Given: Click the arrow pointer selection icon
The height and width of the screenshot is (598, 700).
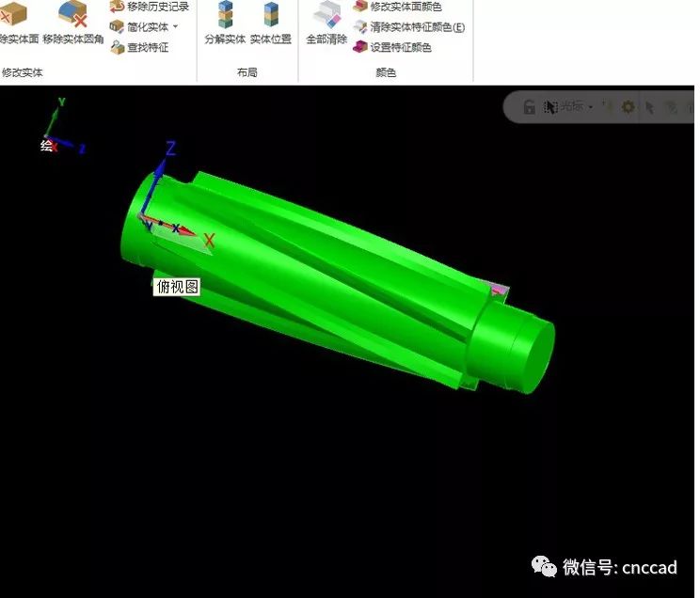Looking at the screenshot, I should (x=649, y=107).
